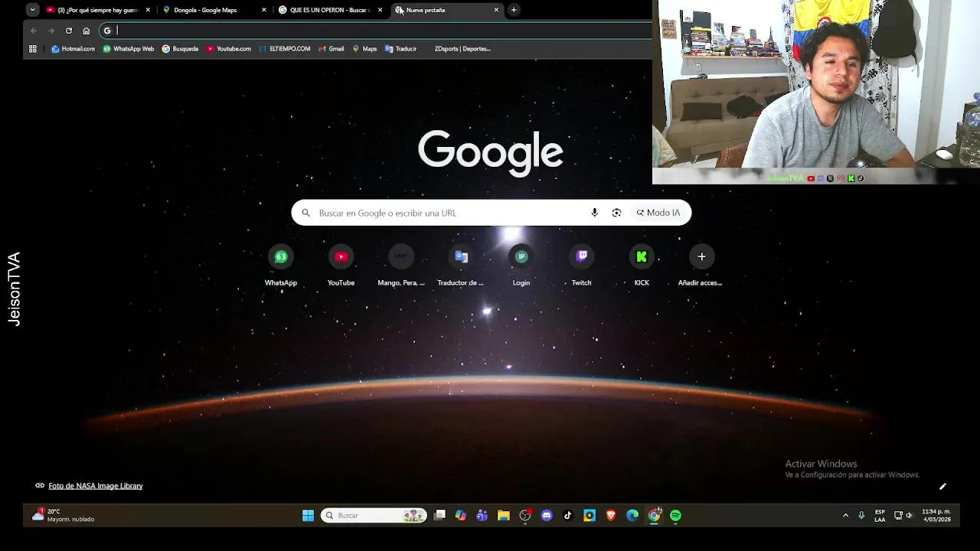Open File Explorer from the taskbar
The width and height of the screenshot is (980, 551).
click(x=504, y=515)
